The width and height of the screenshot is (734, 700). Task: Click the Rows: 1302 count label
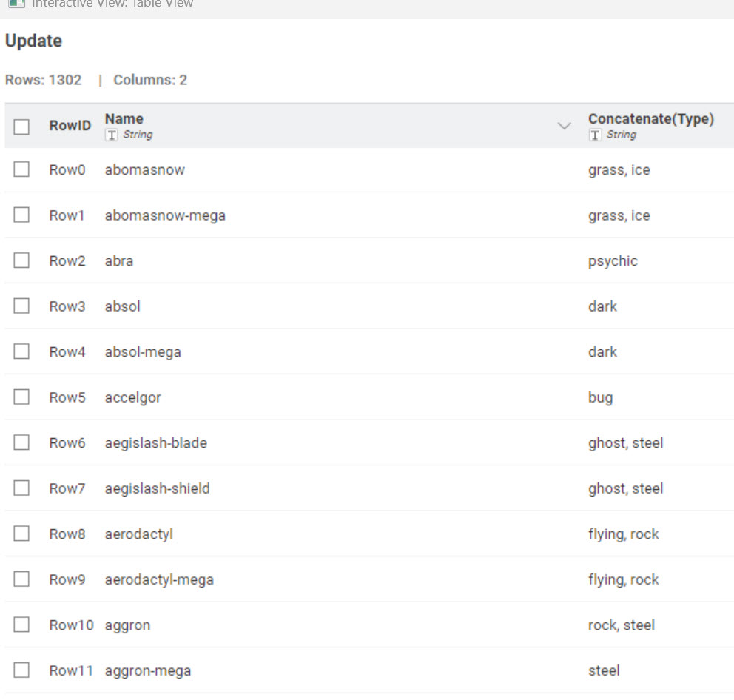(x=44, y=80)
